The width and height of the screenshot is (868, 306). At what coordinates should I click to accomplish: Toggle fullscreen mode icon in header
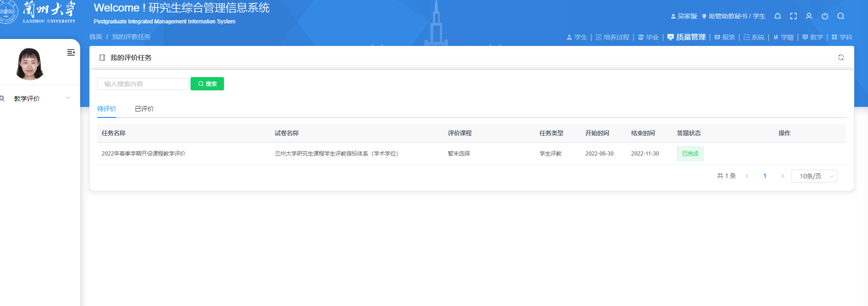click(x=793, y=16)
